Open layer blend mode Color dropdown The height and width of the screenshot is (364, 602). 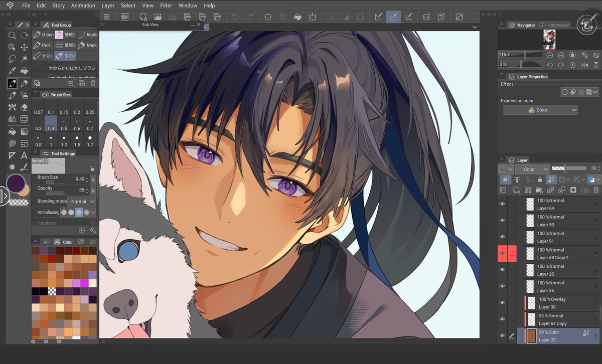532,169
